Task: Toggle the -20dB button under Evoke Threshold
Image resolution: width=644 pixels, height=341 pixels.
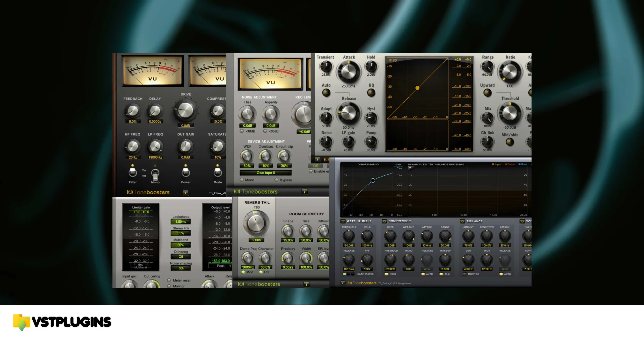Action: [x=386, y=274]
